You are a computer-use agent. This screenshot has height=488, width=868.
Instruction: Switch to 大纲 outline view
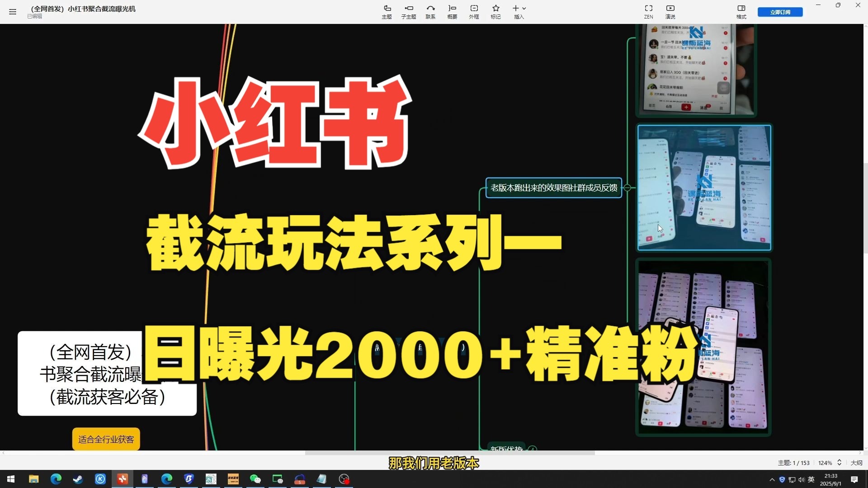pos(857,463)
